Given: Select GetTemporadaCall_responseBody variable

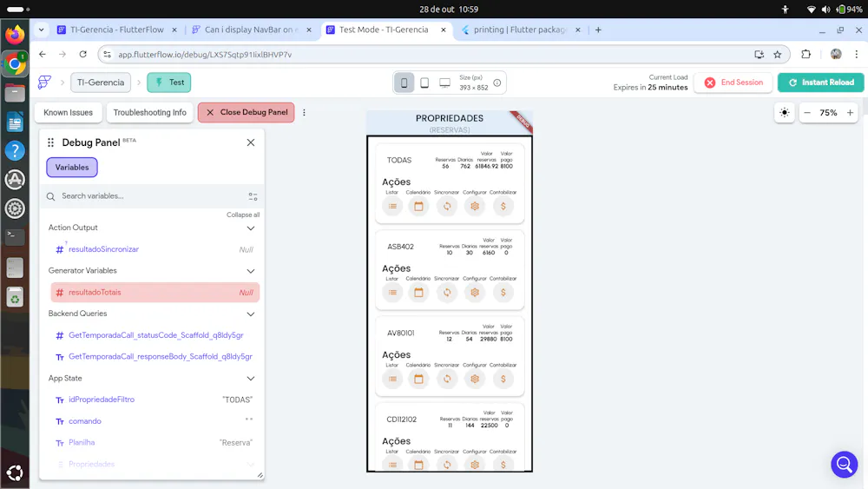Looking at the screenshot, I should [x=161, y=357].
